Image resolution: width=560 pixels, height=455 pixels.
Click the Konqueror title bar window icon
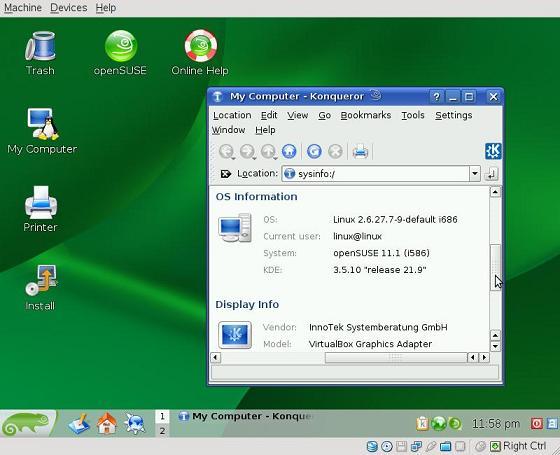[x=218, y=97]
